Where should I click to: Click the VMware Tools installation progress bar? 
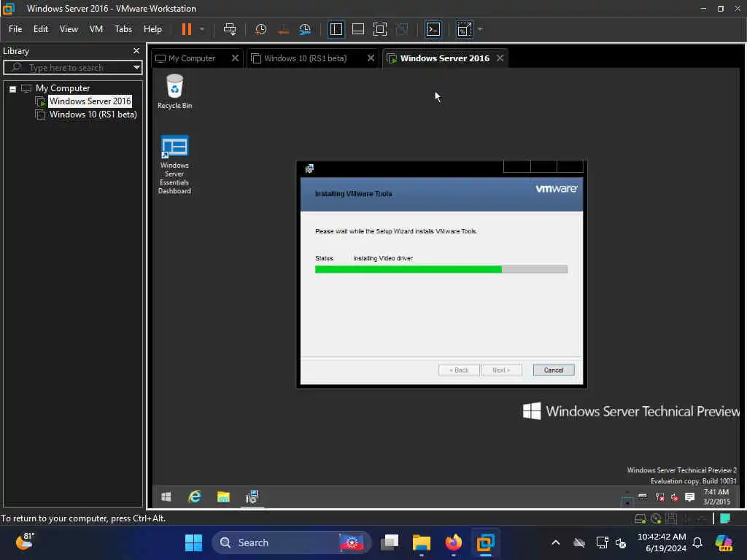click(441, 270)
